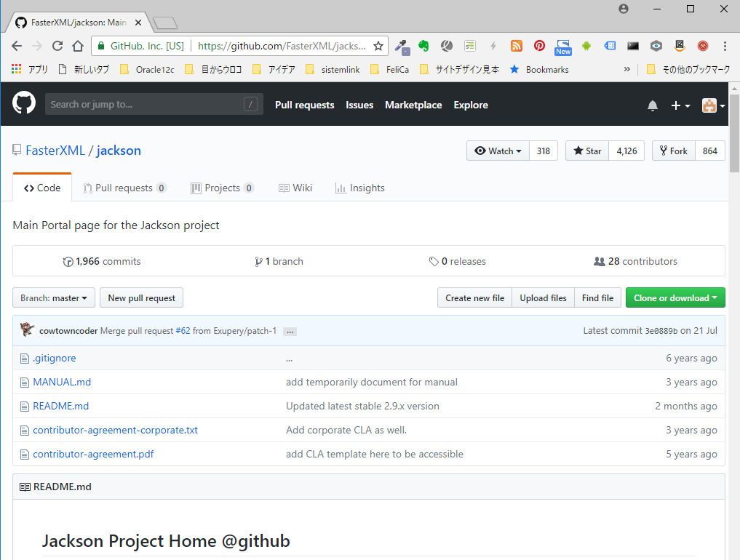Click the file icon beside .gitignore
Screen dimensions: 740x560
pos(25,359)
